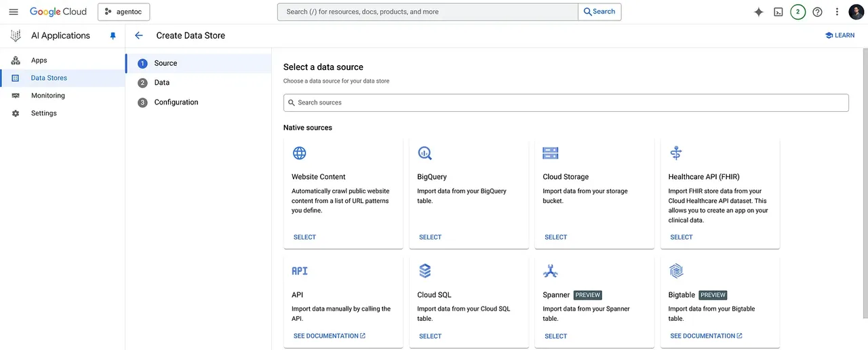Select the Data step
Screen dimensions: 868x350
point(198,83)
